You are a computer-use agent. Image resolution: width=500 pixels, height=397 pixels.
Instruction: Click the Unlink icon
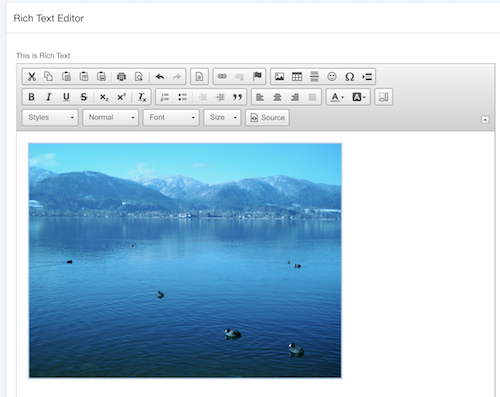239,77
